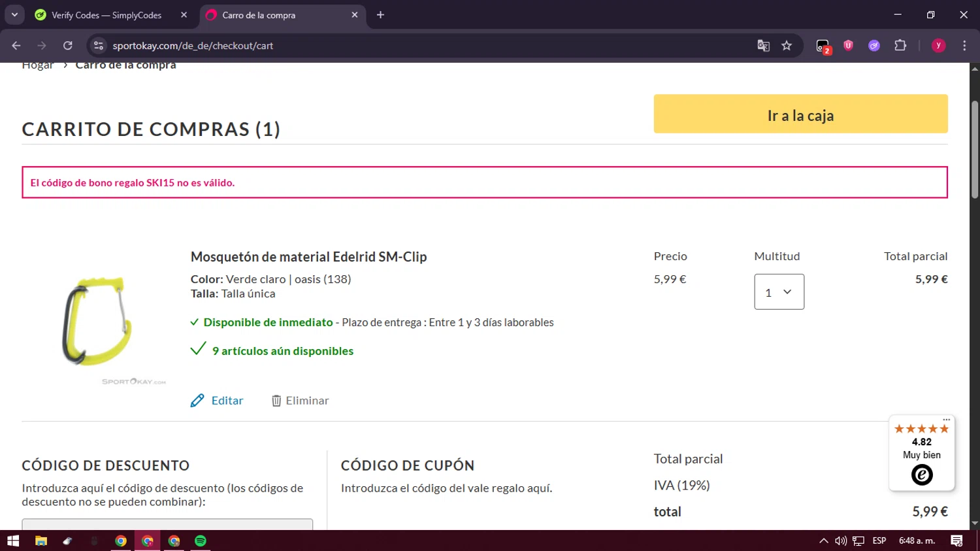The image size is (980, 551).
Task: Reload the current page
Action: coord(68,46)
